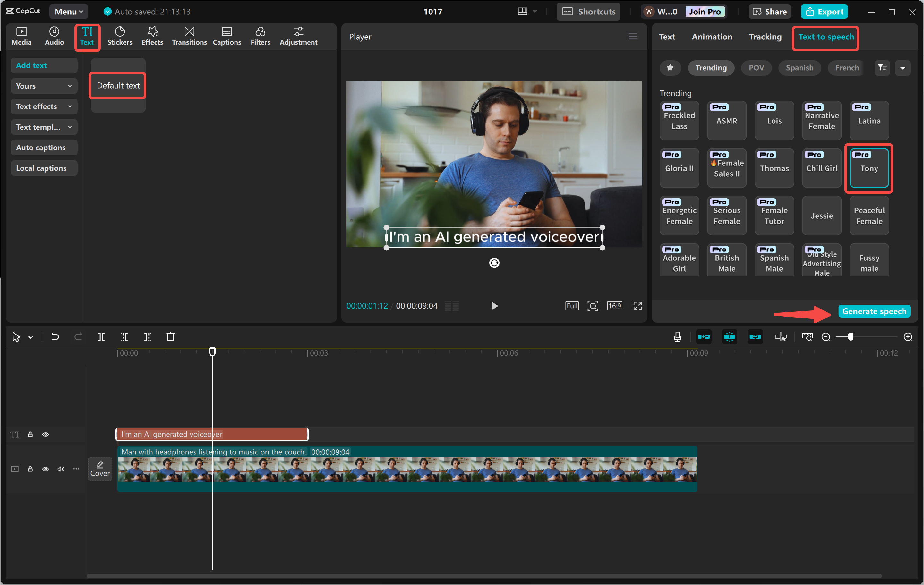
Task: Open the Filters panel
Action: [260, 37]
